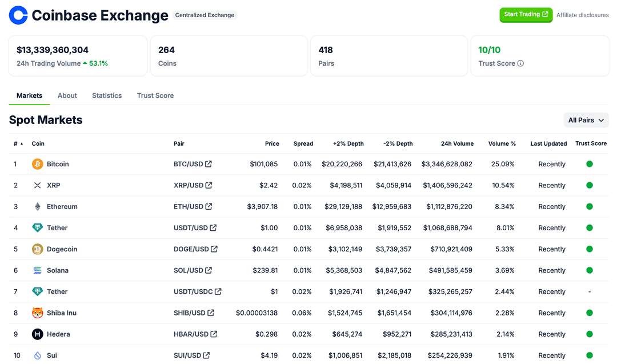Click the Dogecoin coin icon
The height and width of the screenshot is (364, 617).
pos(37,249)
